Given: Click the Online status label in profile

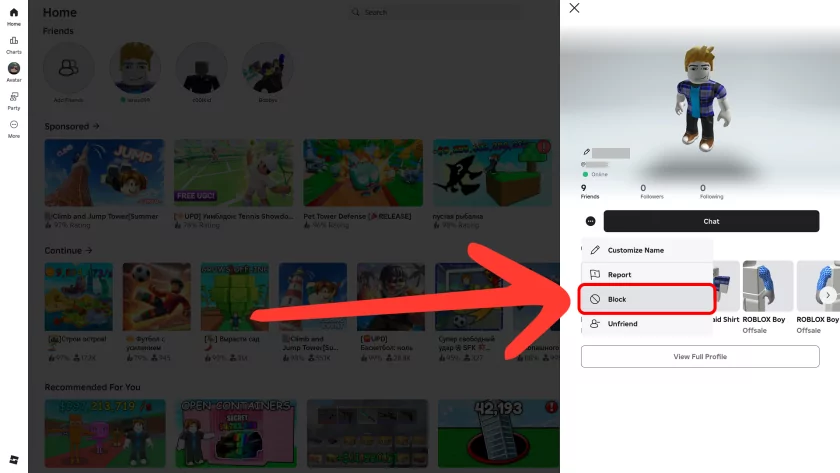Looking at the screenshot, I should click(599, 174).
